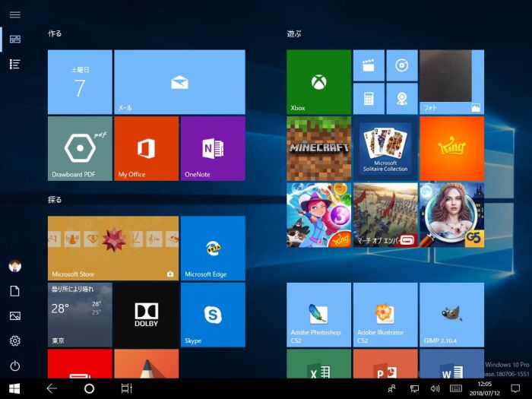The height and width of the screenshot is (399, 532).
Task: Open the Power options button
Action: [x=14, y=366]
